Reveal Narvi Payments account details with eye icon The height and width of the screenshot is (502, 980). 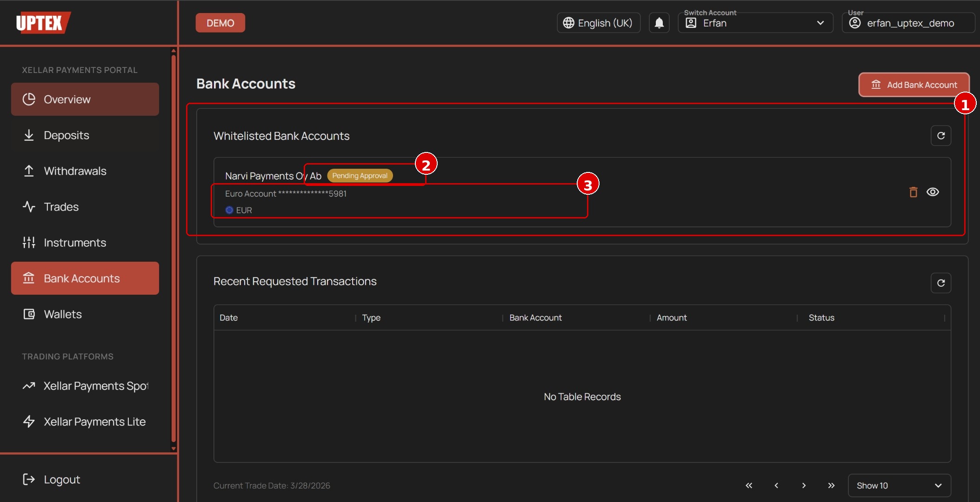(933, 192)
